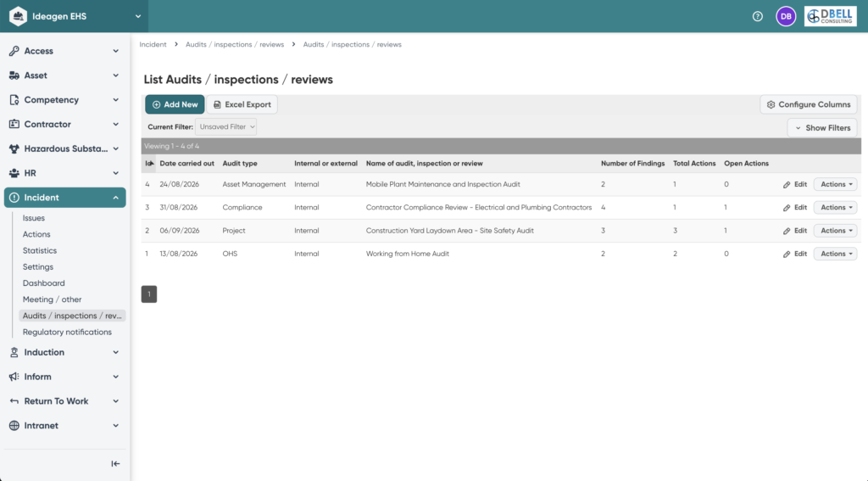Screen dimensions: 868x481
Task: Collapse the Incident menu chevron
Action: (115, 198)
